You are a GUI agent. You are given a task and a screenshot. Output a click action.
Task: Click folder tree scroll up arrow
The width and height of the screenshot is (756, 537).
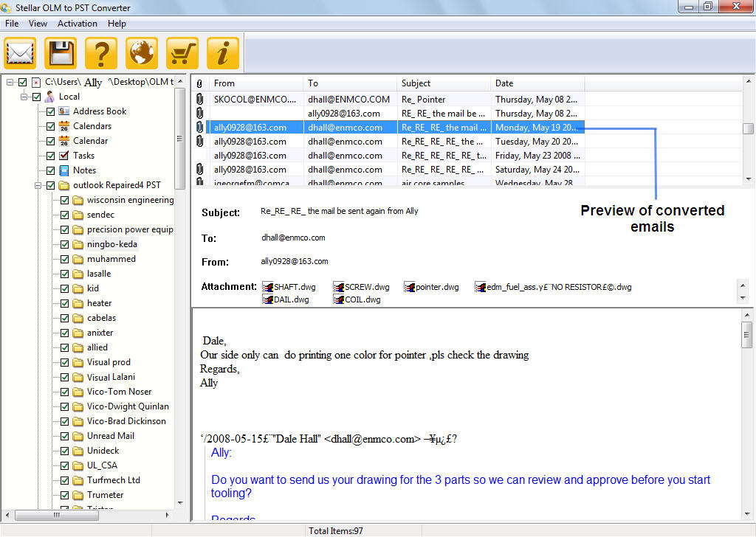click(x=180, y=81)
